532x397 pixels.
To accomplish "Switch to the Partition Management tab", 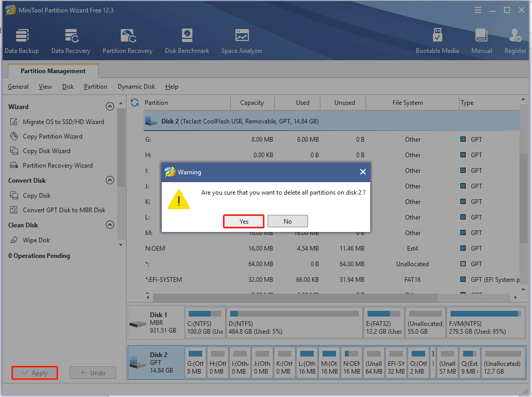I will [53, 71].
